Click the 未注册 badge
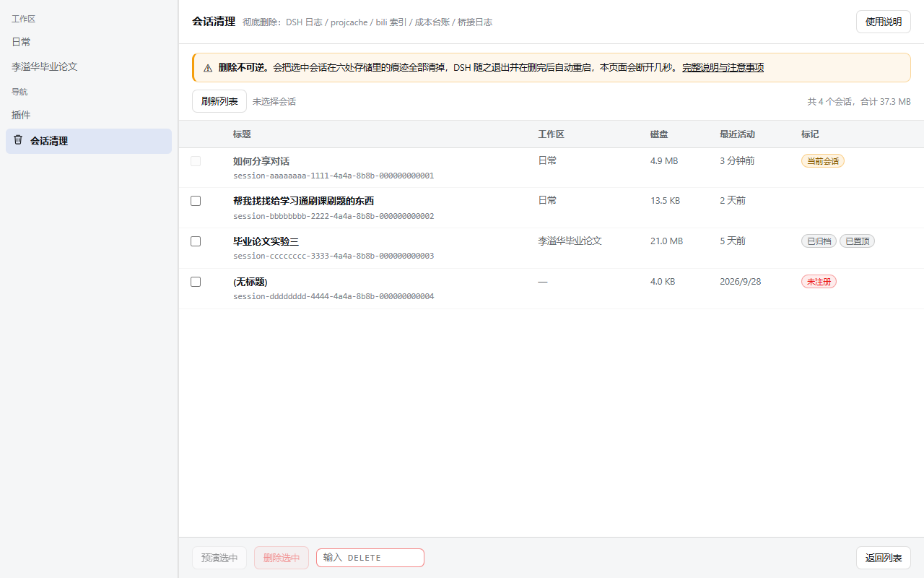Image resolution: width=924 pixels, height=578 pixels. point(819,282)
